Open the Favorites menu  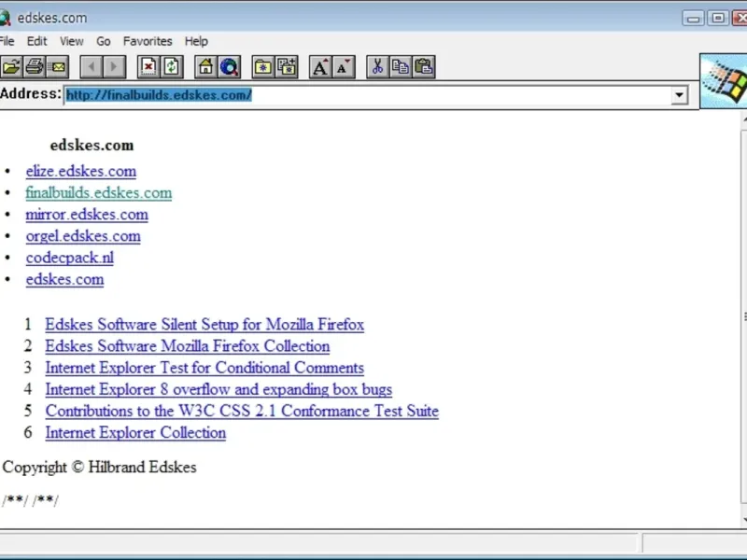(x=148, y=41)
